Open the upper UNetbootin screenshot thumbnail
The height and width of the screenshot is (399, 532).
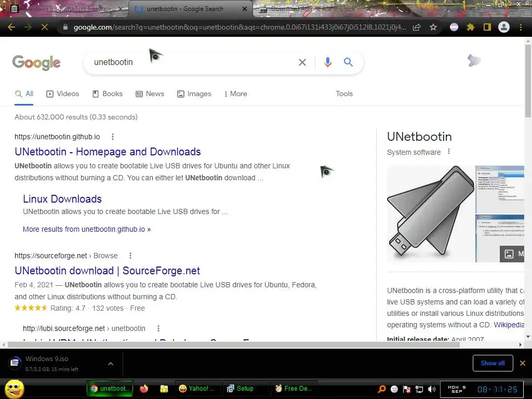[500, 189]
